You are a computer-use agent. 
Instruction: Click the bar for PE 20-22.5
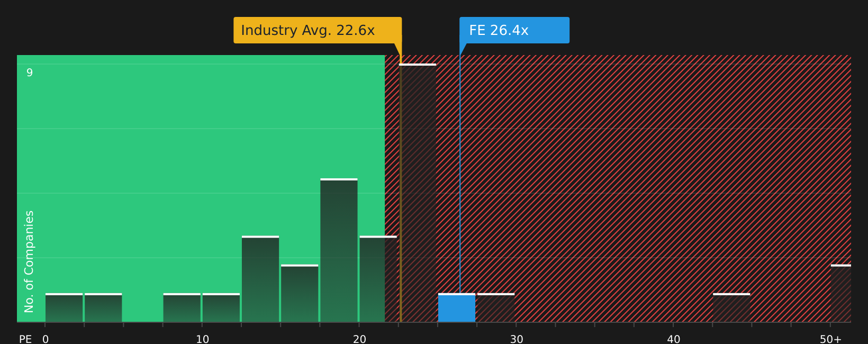[x=378, y=279]
